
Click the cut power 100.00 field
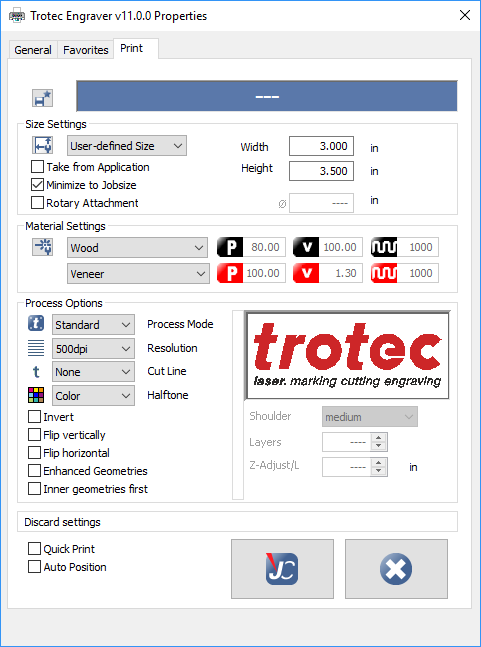(264, 273)
